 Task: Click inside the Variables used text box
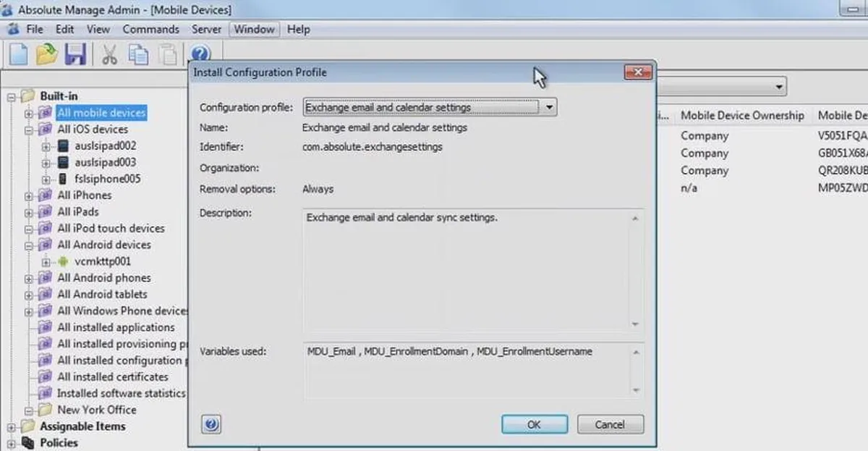472,370
